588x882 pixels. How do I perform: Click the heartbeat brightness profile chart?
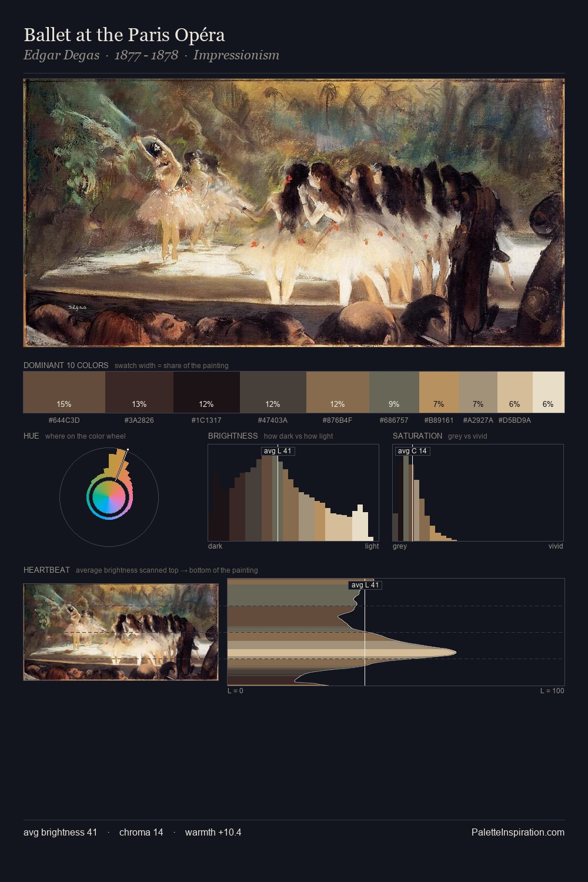coord(396,632)
